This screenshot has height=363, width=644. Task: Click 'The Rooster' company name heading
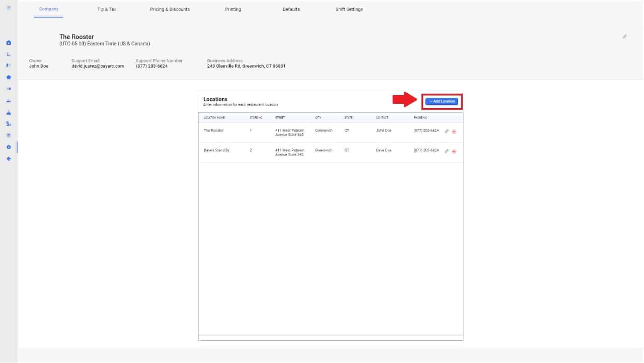[76, 37]
